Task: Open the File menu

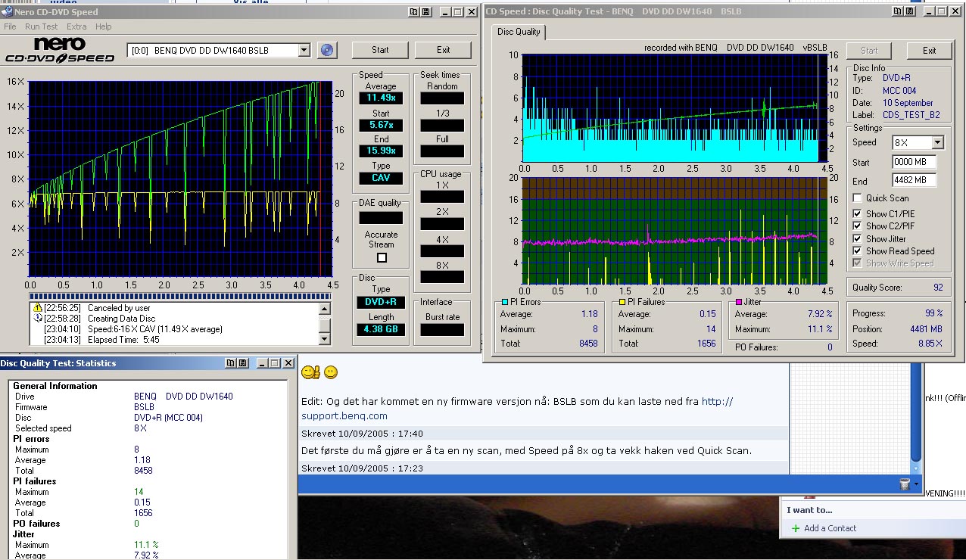Action: click(x=10, y=26)
